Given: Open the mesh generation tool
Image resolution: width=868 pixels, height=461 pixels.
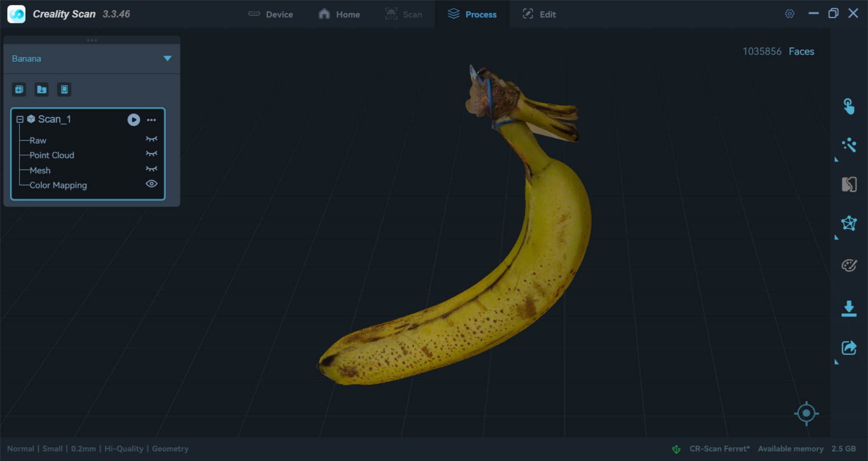Looking at the screenshot, I should pyautogui.click(x=849, y=223).
